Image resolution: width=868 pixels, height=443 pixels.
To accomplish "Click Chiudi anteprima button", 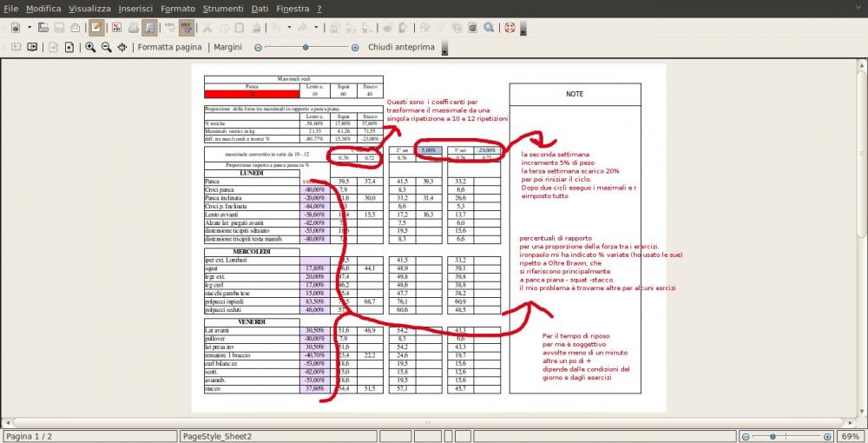I will [401, 47].
